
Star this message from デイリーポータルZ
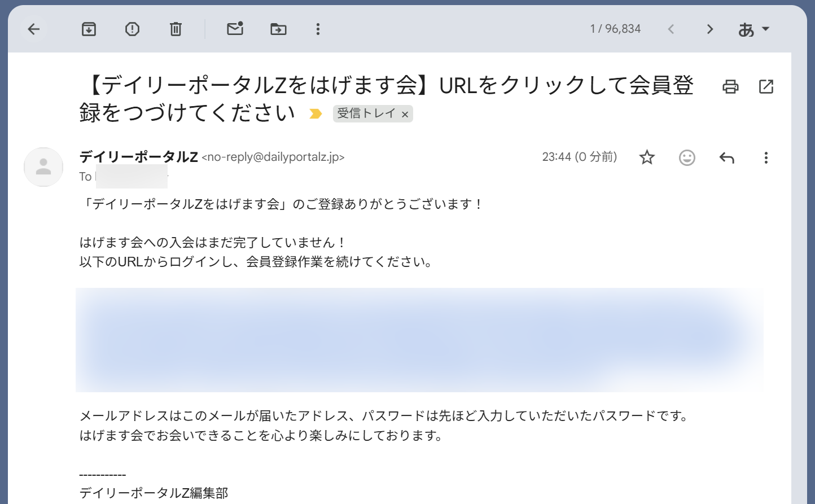[647, 157]
